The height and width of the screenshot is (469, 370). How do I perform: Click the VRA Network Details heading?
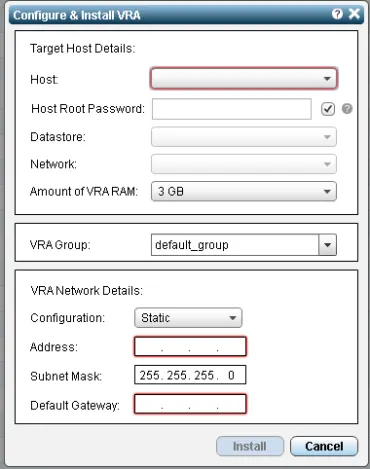(86, 291)
